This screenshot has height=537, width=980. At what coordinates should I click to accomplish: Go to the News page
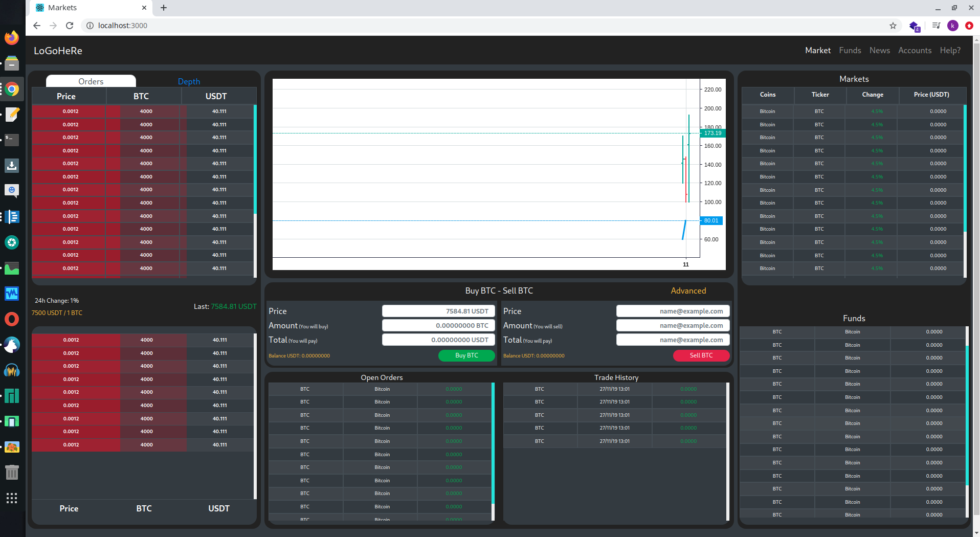click(x=879, y=50)
